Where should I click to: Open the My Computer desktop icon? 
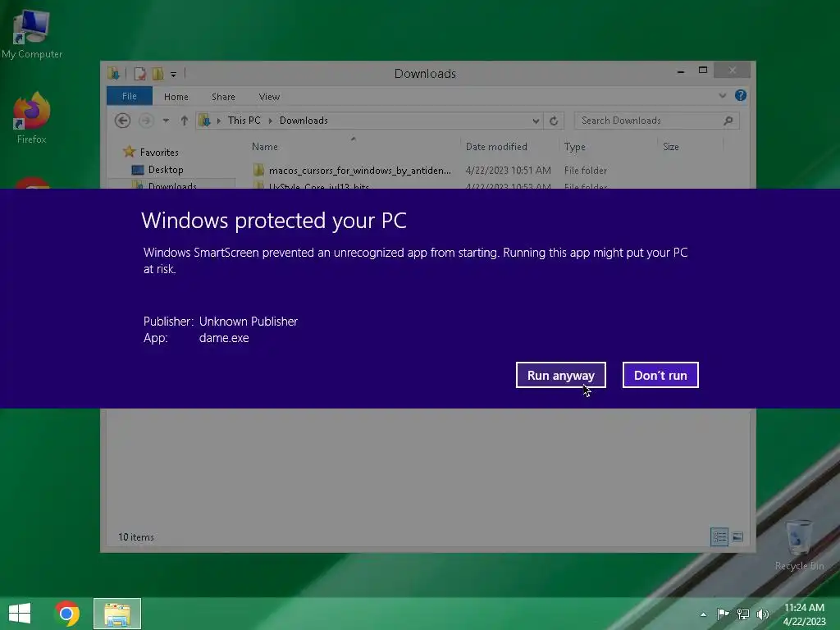coord(32,34)
